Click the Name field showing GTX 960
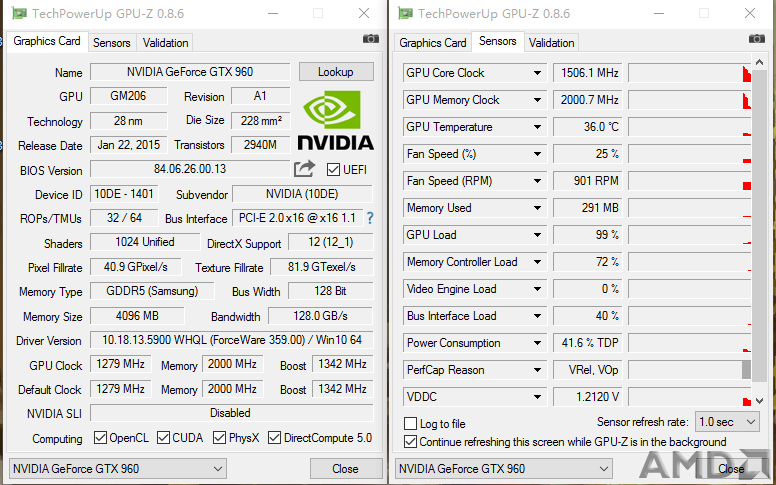This screenshot has width=776, height=485. coord(190,72)
